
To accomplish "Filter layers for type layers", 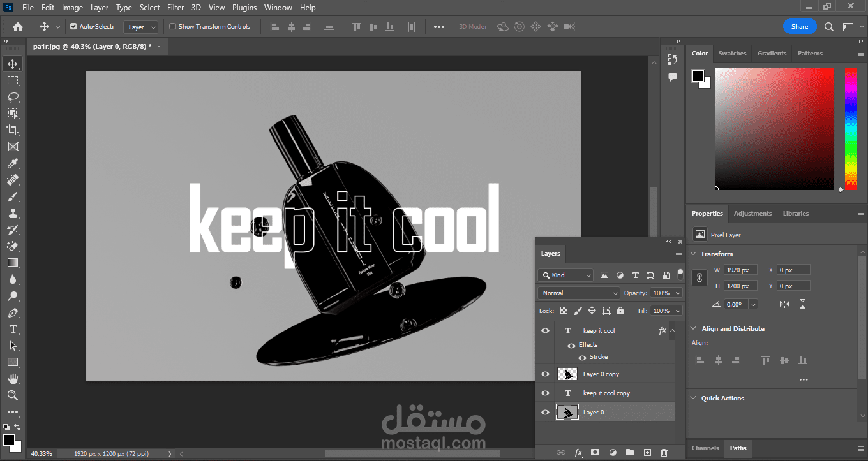I will 635,275.
